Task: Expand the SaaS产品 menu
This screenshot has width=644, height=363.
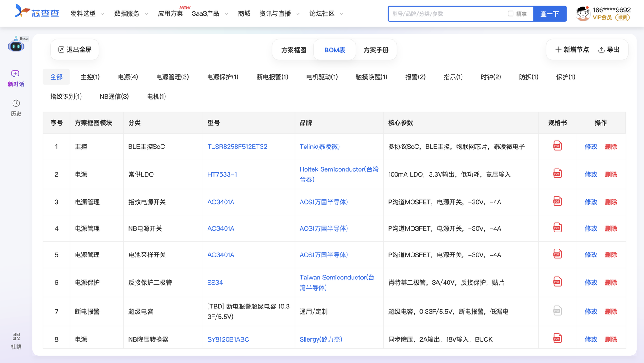Action: coord(210,13)
